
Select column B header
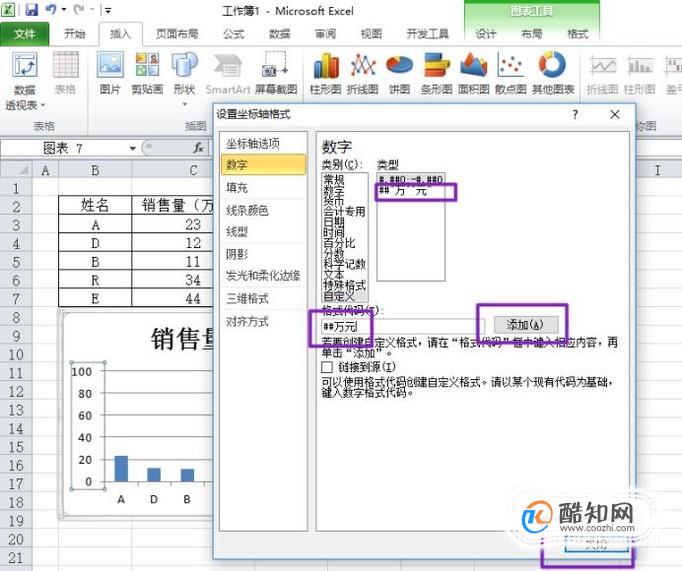click(95, 170)
